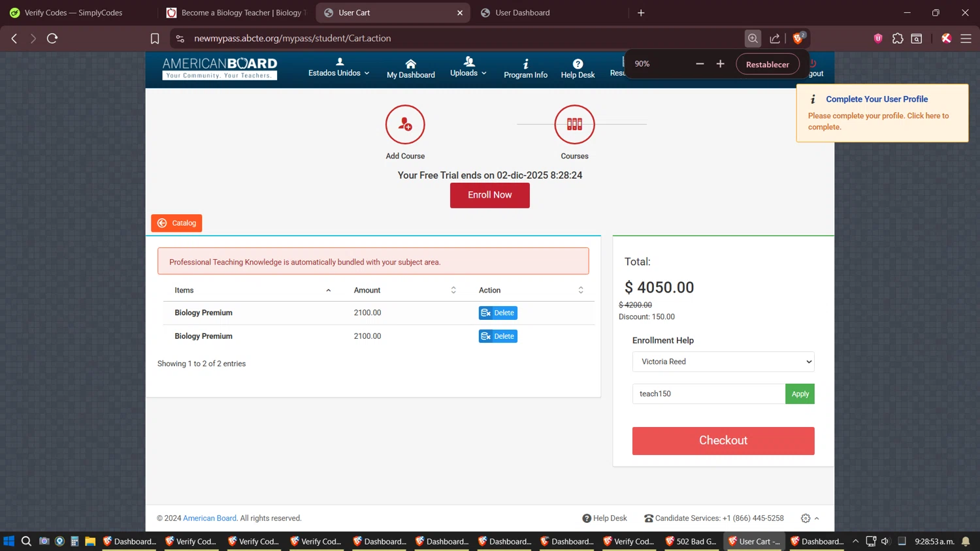This screenshot has height=551, width=980.
Task: Click the share page icon in address bar
Action: tap(775, 39)
